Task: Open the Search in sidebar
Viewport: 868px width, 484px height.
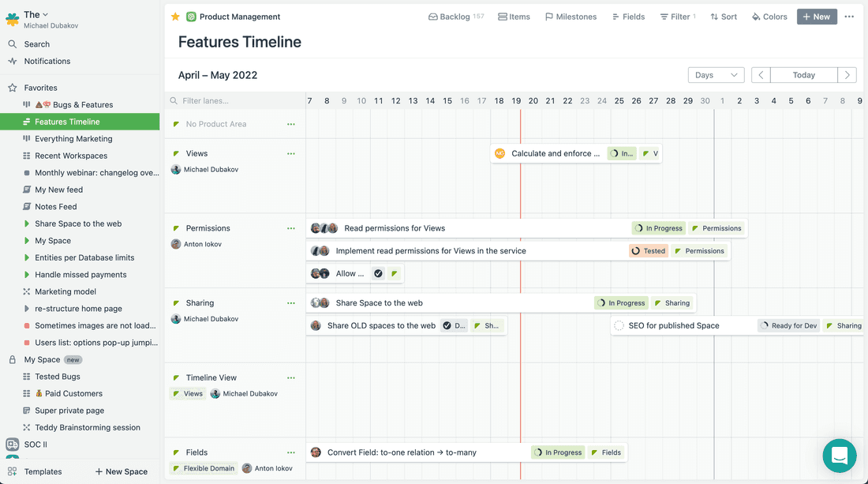Action: (36, 44)
